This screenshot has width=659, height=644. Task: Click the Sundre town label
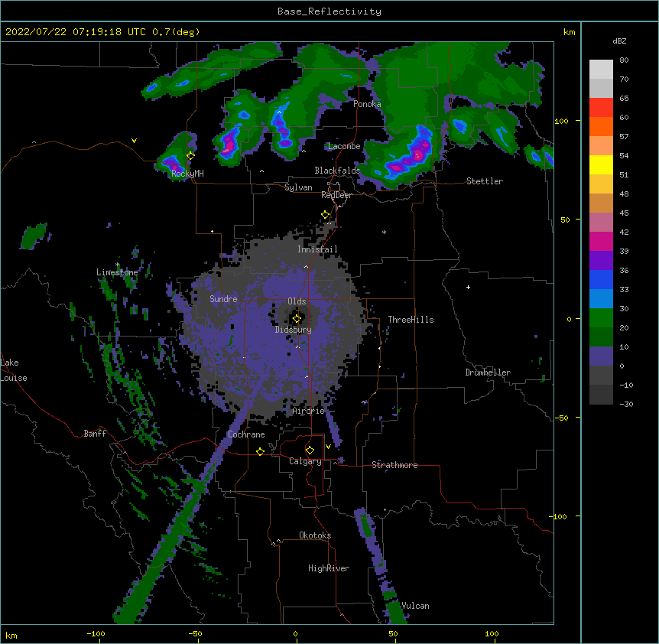pyautogui.click(x=223, y=299)
